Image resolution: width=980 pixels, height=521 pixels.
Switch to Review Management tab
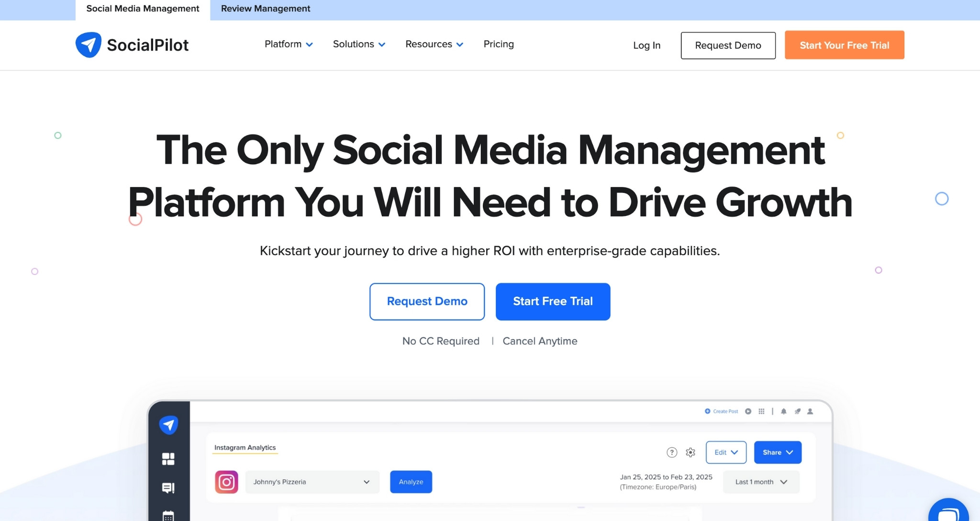coord(266,9)
